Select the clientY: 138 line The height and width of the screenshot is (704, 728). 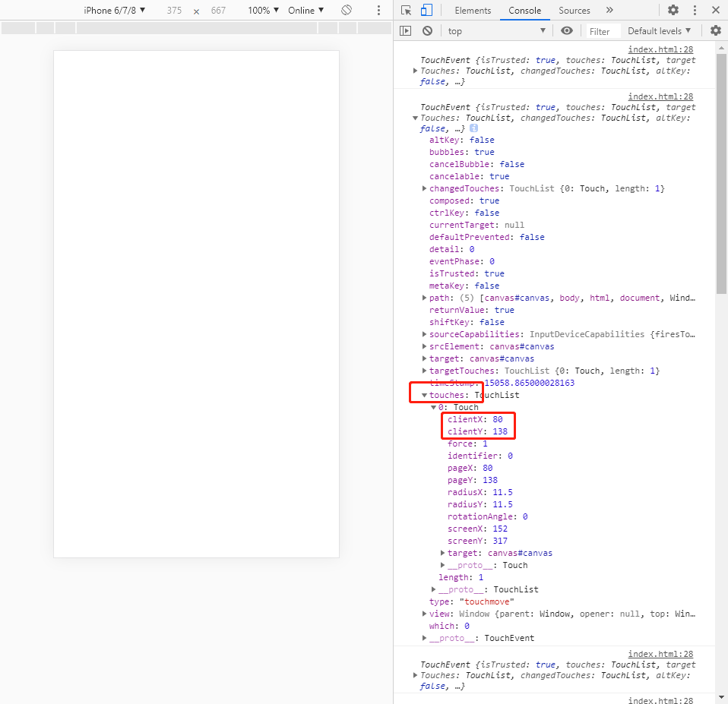477,431
